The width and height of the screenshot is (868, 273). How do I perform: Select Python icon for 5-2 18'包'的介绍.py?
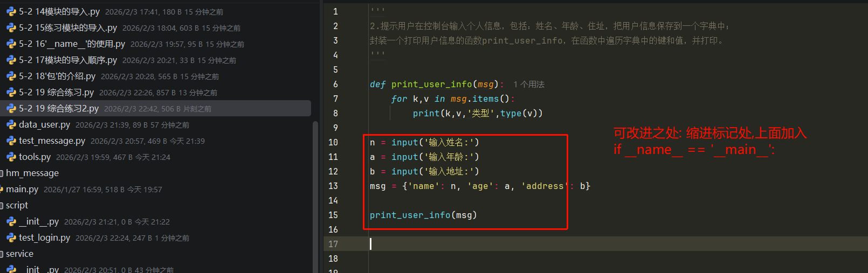pyautogui.click(x=11, y=76)
